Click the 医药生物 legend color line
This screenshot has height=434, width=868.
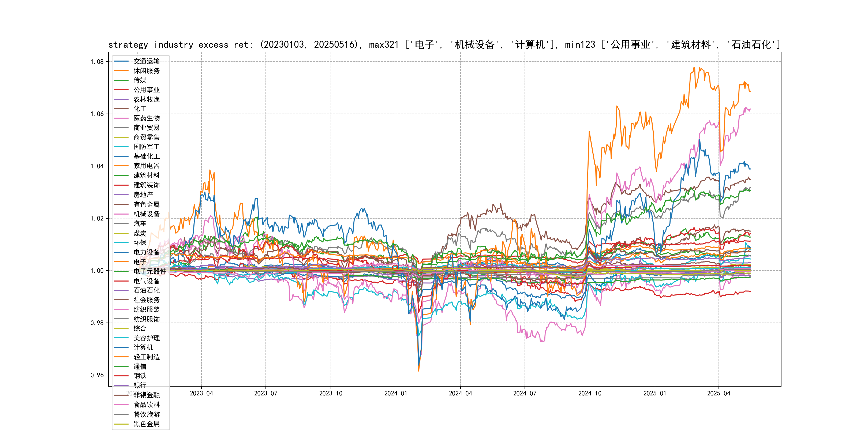[x=121, y=118]
